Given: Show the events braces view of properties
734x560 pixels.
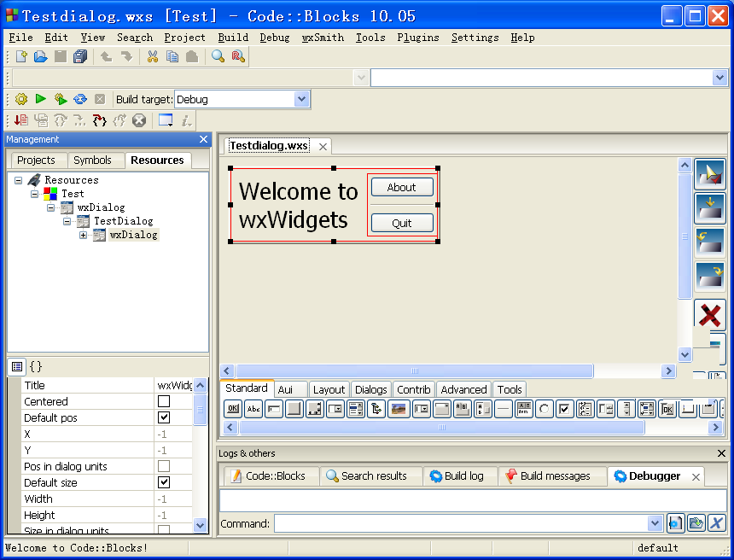Looking at the screenshot, I should (36, 366).
